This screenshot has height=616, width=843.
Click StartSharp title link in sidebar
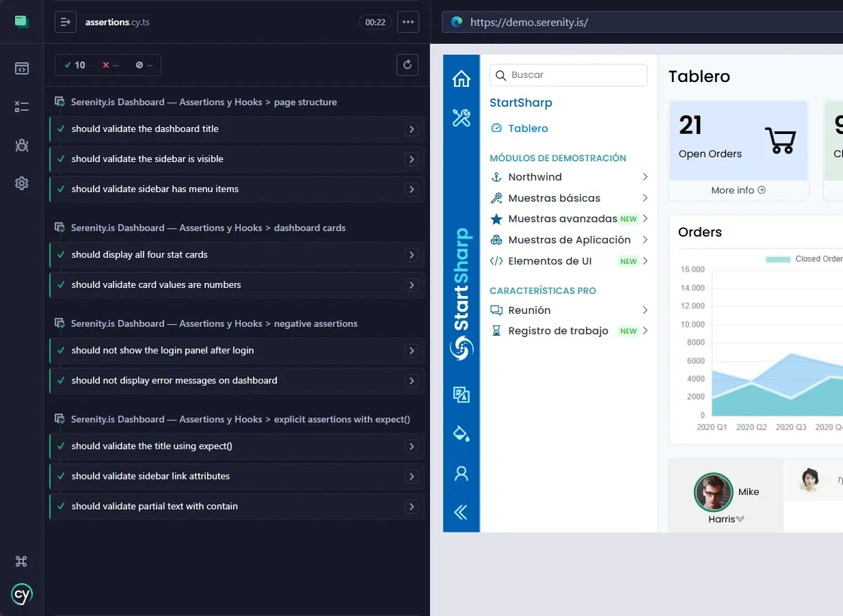click(x=521, y=103)
